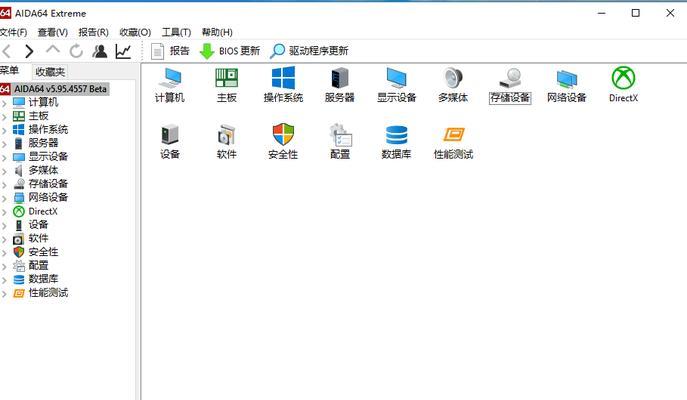
Task: Expand the 存储设备 tree node chevron
Action: (4, 185)
